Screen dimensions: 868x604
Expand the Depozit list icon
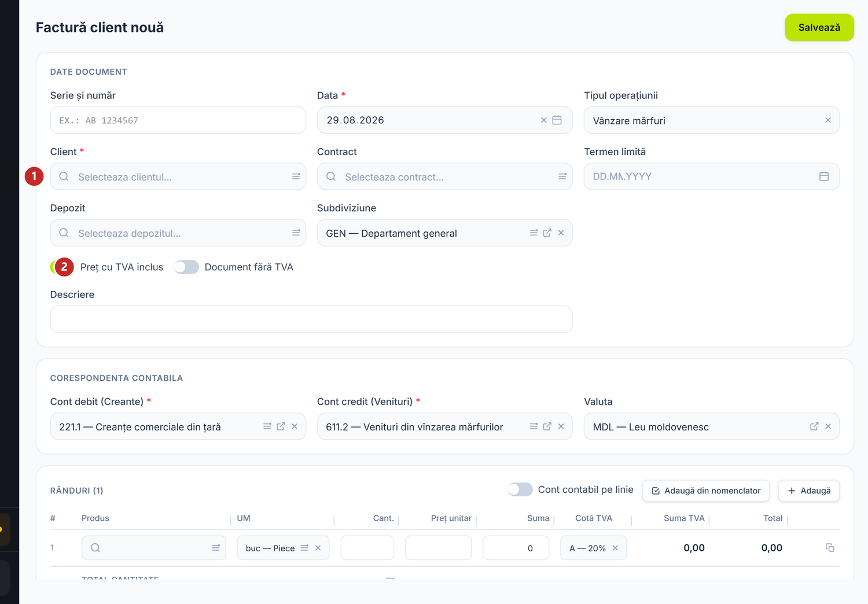(x=296, y=233)
